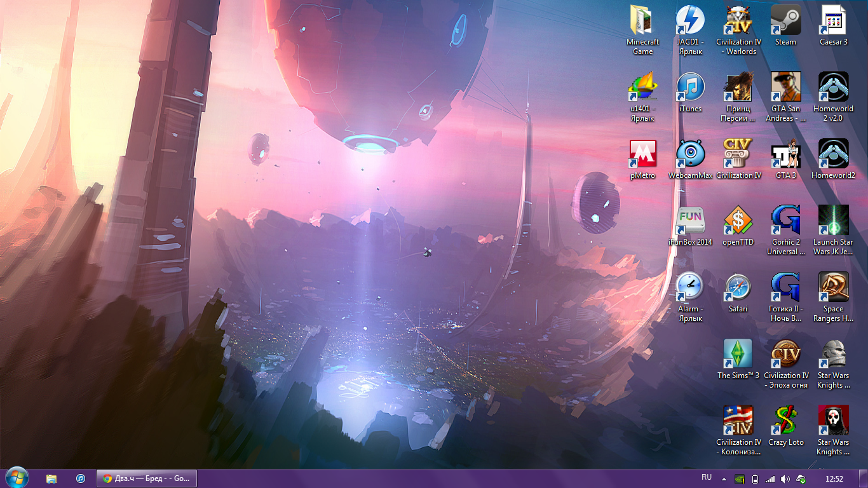Select the Civilization IV - Колониза… shortcut

(738, 430)
